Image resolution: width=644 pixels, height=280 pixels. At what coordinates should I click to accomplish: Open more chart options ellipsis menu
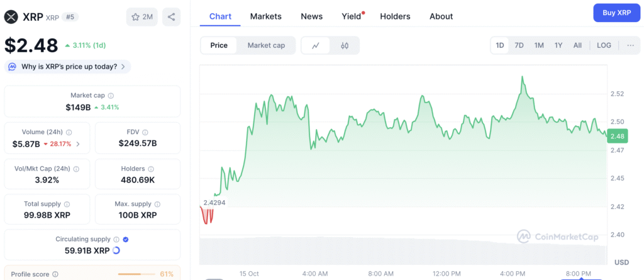coord(630,45)
